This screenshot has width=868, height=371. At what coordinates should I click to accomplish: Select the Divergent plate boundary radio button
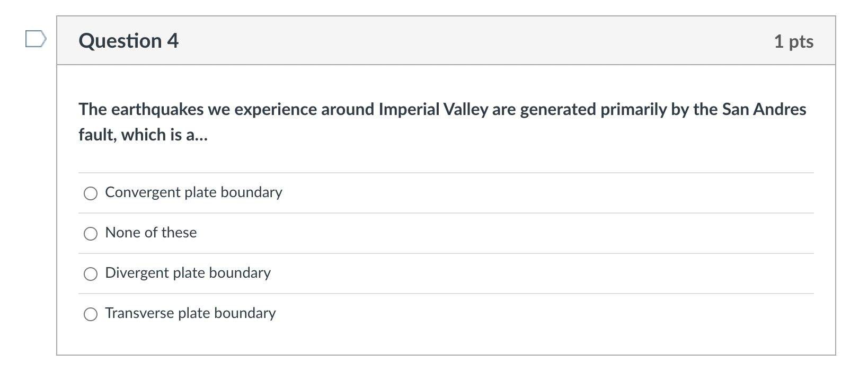[x=91, y=274]
